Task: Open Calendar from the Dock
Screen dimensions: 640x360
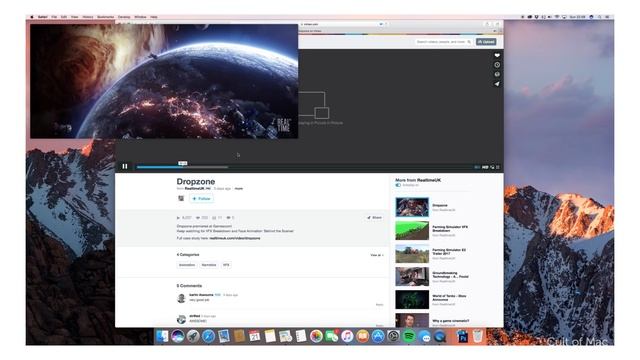Action: (254, 336)
